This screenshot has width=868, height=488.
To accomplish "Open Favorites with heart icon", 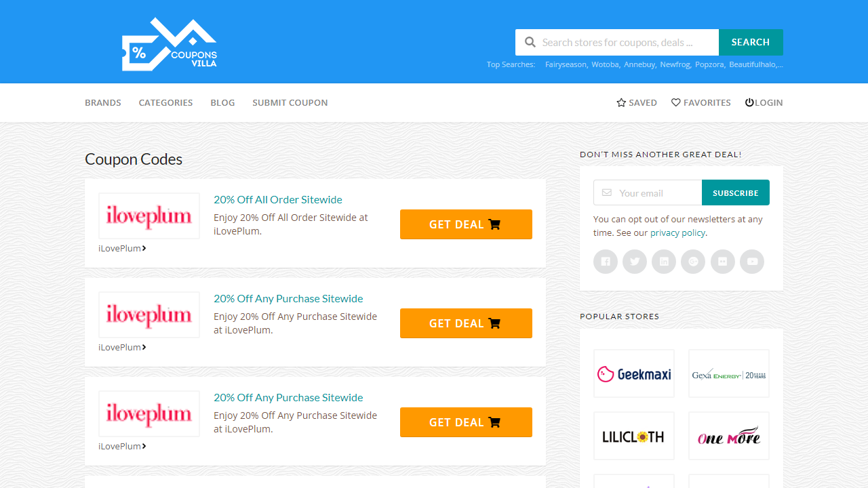I will (x=701, y=103).
